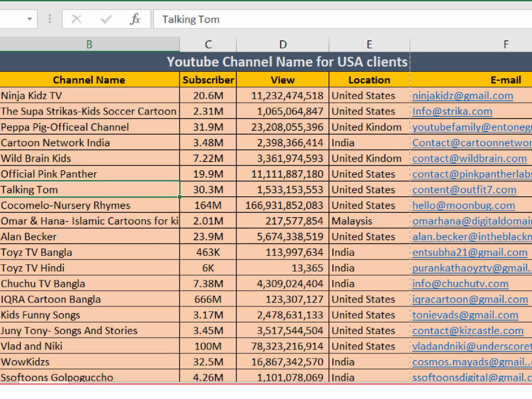The height and width of the screenshot is (399, 532).
Task: Click the Malaysis location cell
Action: 369,221
